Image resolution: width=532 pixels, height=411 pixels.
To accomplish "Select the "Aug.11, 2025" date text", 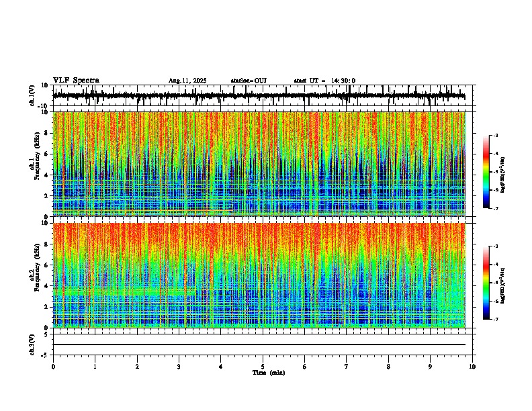I will (x=187, y=81).
